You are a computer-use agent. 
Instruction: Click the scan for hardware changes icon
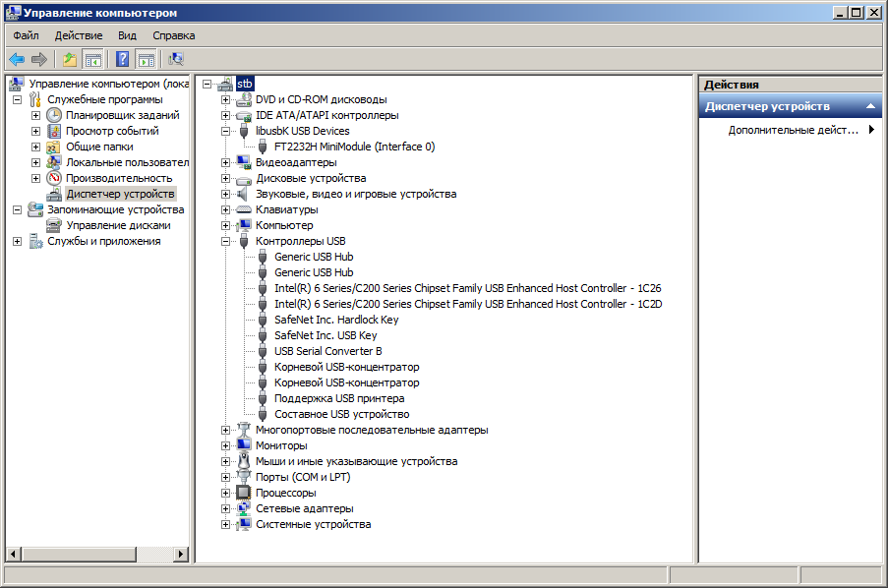click(176, 59)
